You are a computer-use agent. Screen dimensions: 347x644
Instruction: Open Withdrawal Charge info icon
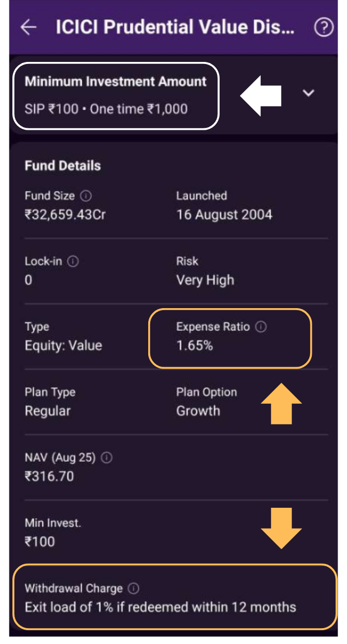[x=133, y=589]
